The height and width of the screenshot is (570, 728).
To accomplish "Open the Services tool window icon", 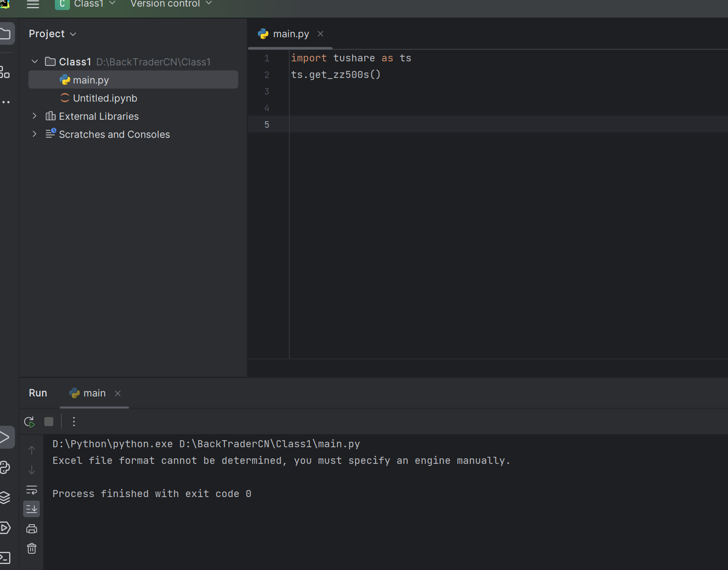I will 5,528.
